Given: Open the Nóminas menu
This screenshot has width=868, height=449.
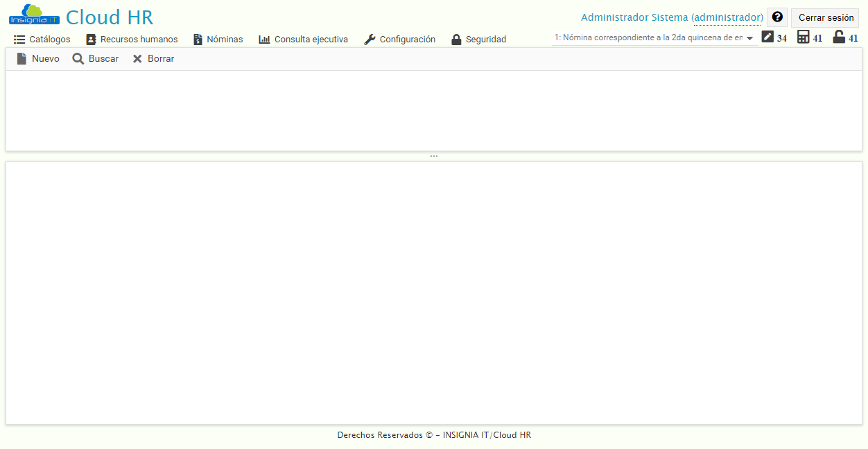Looking at the screenshot, I should coord(225,39).
